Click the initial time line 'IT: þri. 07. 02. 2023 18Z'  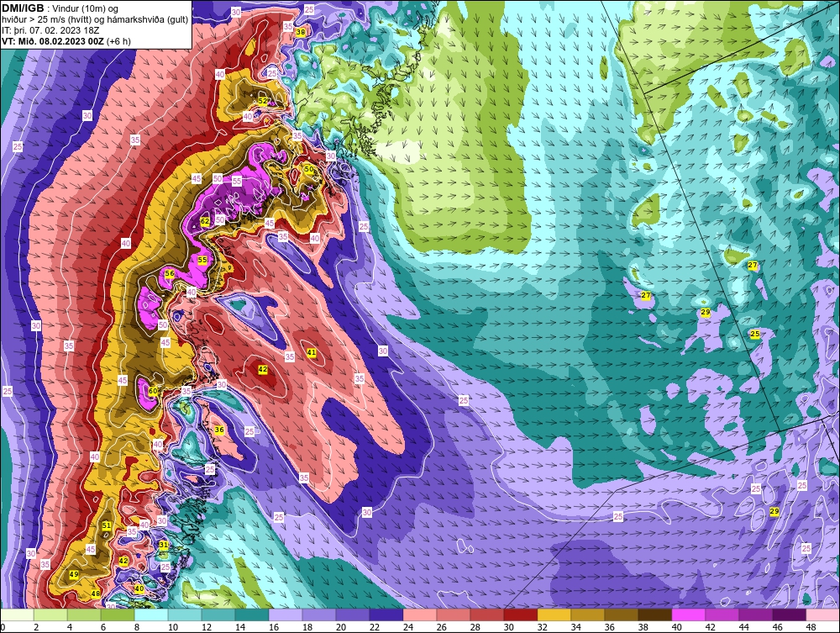(50, 30)
